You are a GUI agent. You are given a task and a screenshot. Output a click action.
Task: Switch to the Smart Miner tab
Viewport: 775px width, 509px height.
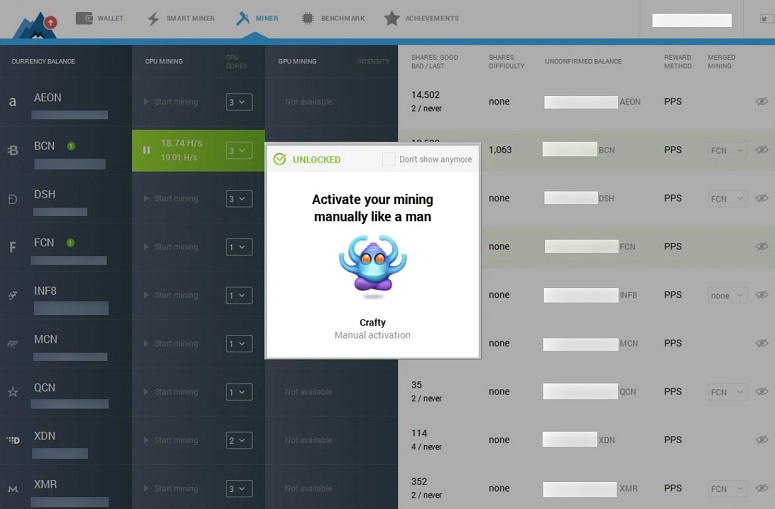click(x=181, y=18)
